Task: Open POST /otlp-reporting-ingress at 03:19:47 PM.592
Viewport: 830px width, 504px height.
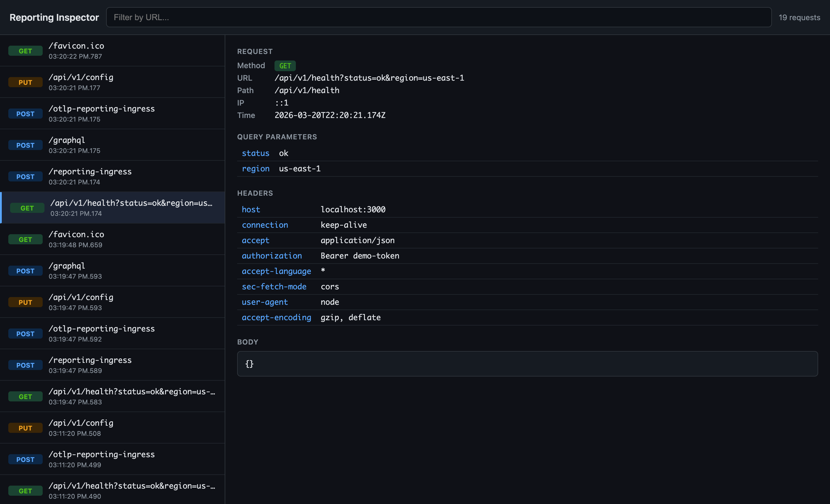Action: click(x=112, y=333)
